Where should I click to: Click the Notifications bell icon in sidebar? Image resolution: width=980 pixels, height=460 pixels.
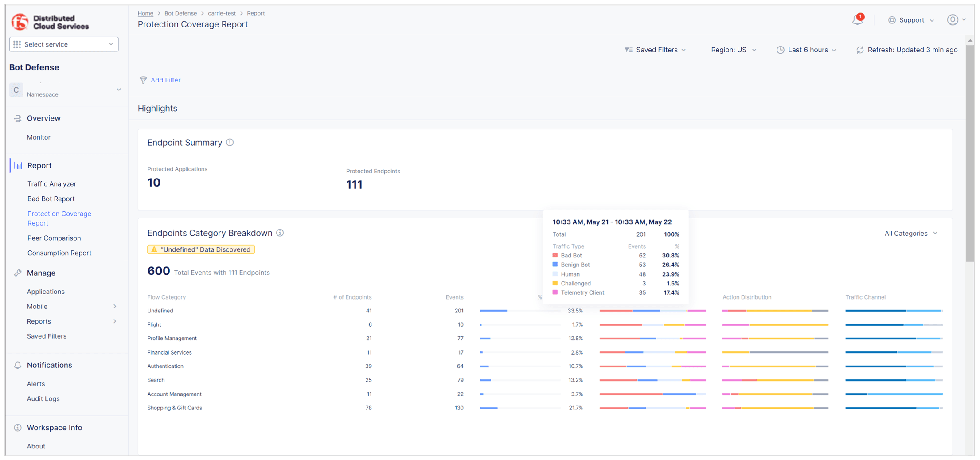coord(18,365)
